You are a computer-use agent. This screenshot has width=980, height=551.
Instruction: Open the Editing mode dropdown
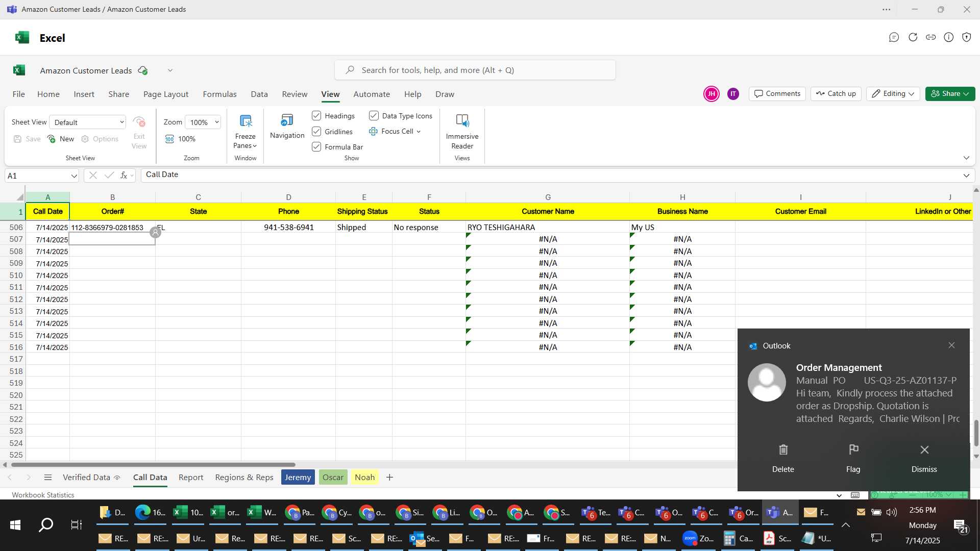(x=893, y=94)
